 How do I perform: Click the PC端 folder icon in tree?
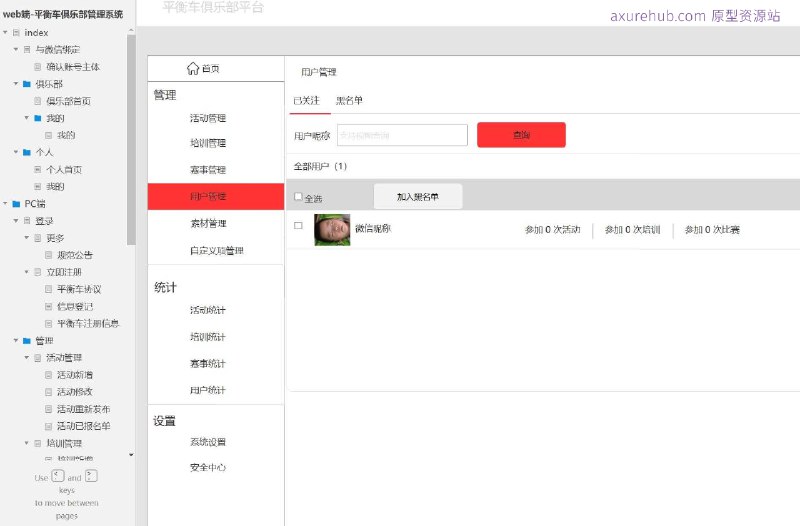[x=16, y=204]
